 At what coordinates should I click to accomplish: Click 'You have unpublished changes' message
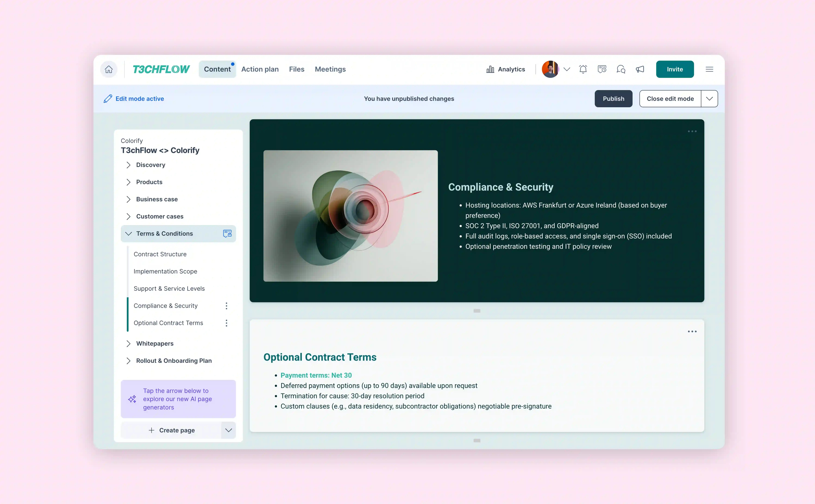pyautogui.click(x=409, y=99)
